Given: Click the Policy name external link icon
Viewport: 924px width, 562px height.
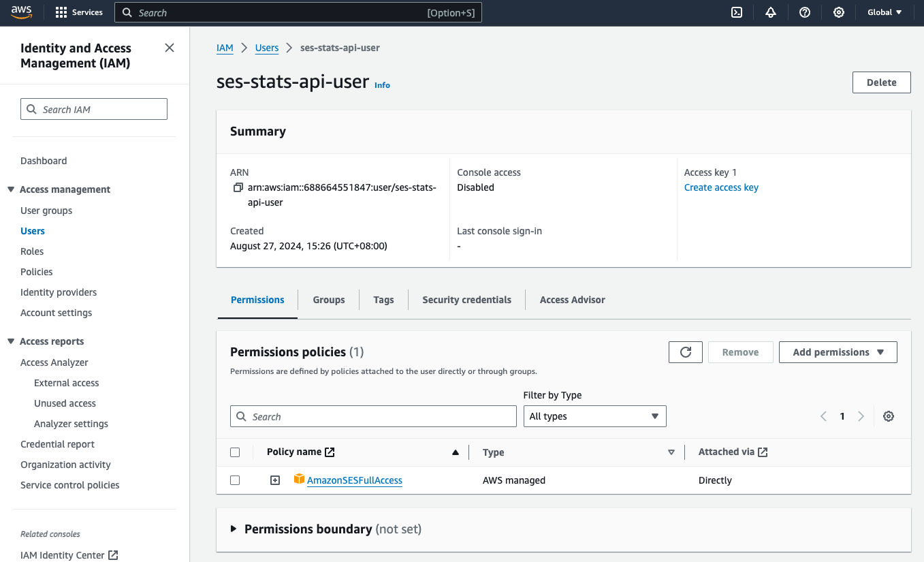Looking at the screenshot, I should tap(330, 452).
